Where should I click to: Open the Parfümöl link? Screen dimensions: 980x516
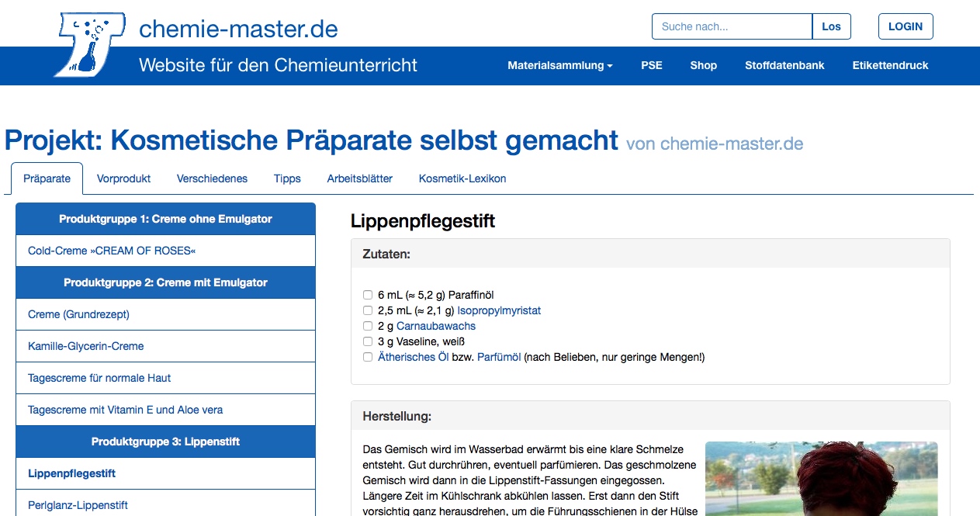pyautogui.click(x=499, y=357)
